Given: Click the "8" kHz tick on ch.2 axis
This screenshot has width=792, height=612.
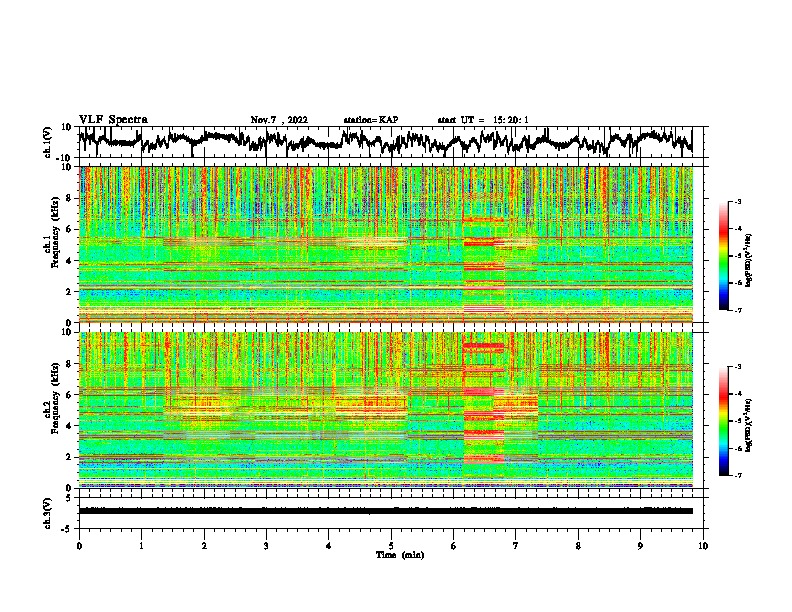Looking at the screenshot, I should (69, 363).
